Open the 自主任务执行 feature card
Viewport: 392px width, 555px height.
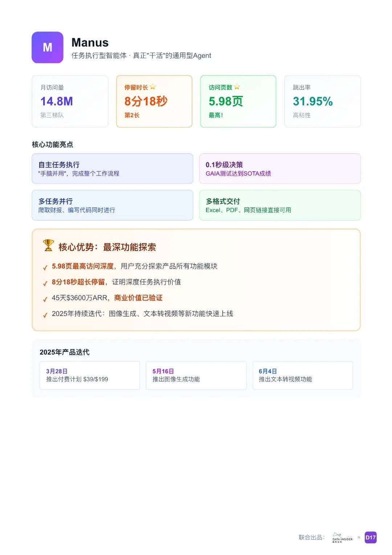pyautogui.click(x=113, y=169)
